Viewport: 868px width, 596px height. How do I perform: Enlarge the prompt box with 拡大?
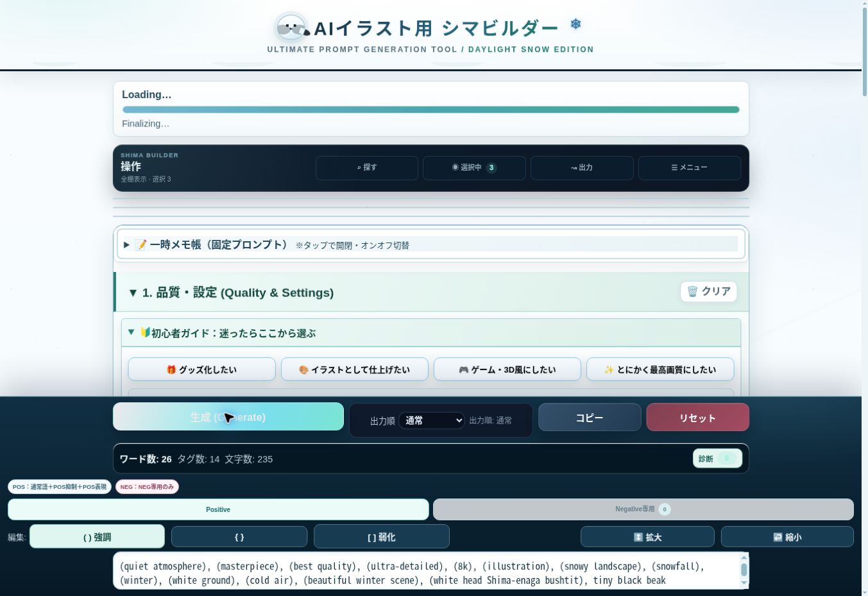(647, 537)
